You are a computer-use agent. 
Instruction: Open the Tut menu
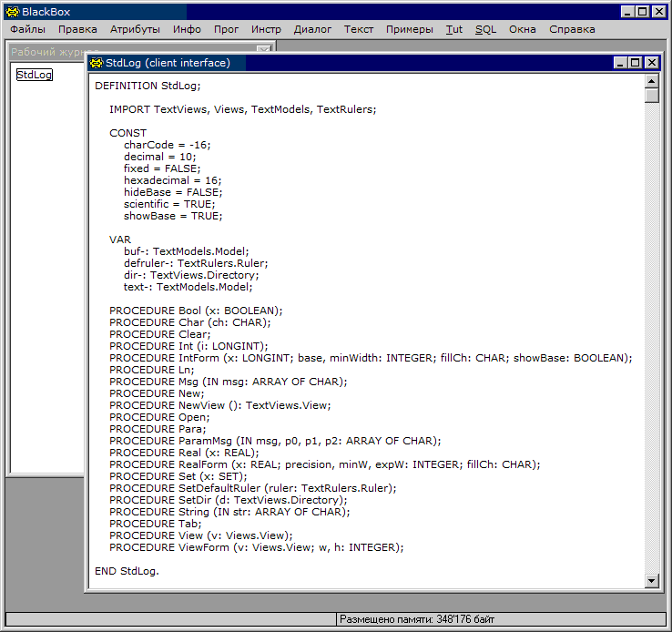[453, 29]
